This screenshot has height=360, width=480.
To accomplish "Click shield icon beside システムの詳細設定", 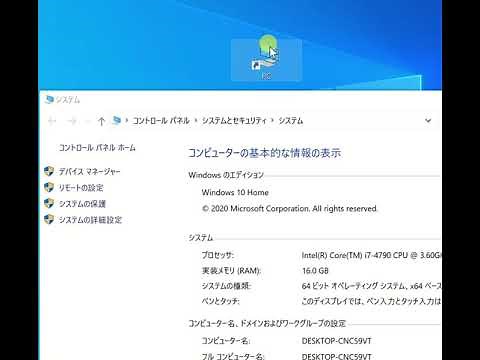I will point(49,219).
